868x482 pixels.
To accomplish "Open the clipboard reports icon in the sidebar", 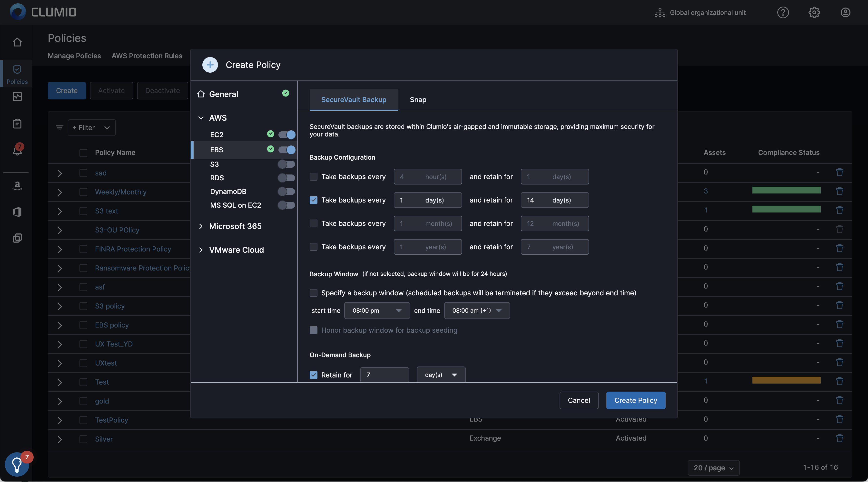I will (x=17, y=124).
